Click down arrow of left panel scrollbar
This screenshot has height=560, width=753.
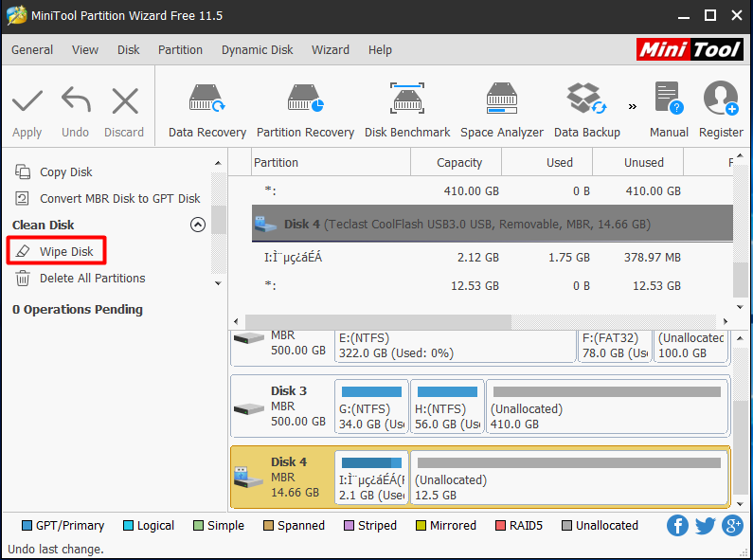(x=218, y=283)
